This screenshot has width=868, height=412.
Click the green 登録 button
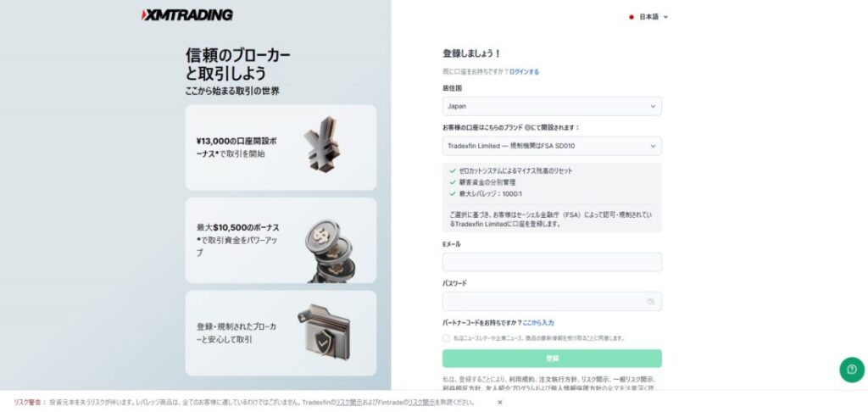[x=552, y=359]
